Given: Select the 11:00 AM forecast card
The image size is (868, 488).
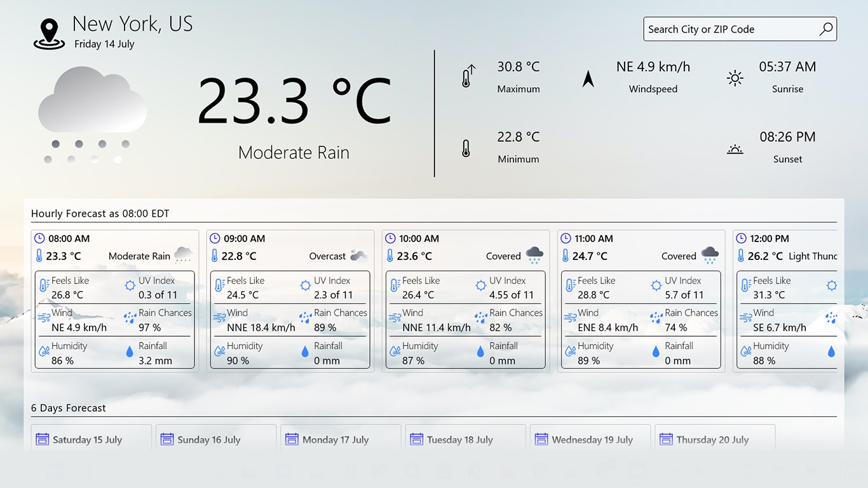Looking at the screenshot, I should [x=641, y=299].
